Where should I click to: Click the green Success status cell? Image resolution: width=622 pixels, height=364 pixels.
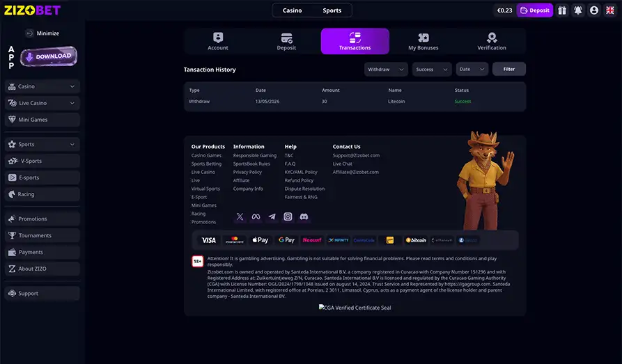(x=462, y=102)
